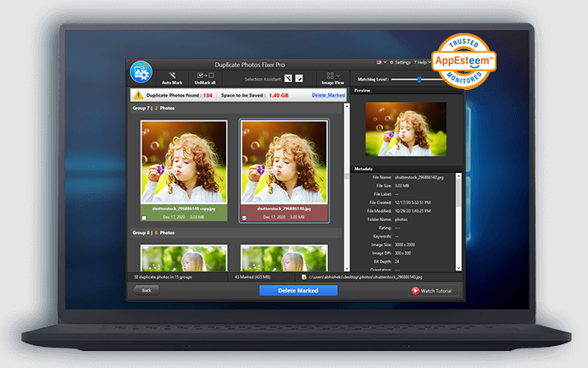Click the Group 8 header row
The image size is (588, 368).
coord(236,233)
